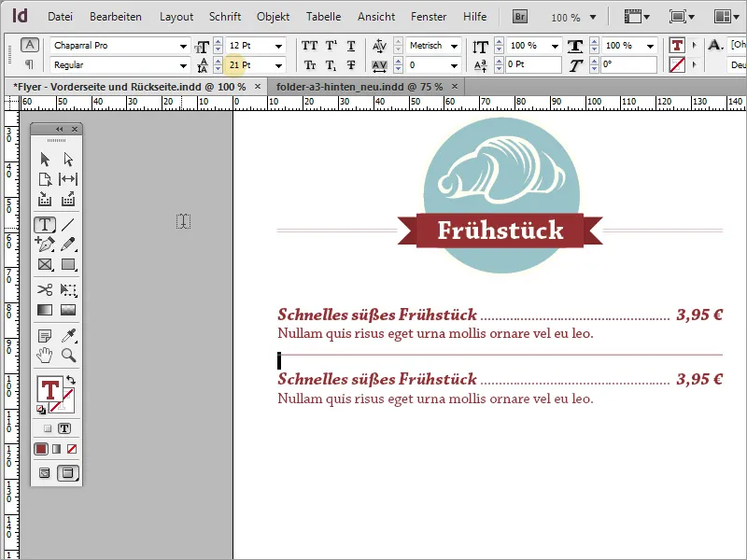Toggle Small Caps (Tt) formatting
The height and width of the screenshot is (560, 747).
pyautogui.click(x=310, y=64)
